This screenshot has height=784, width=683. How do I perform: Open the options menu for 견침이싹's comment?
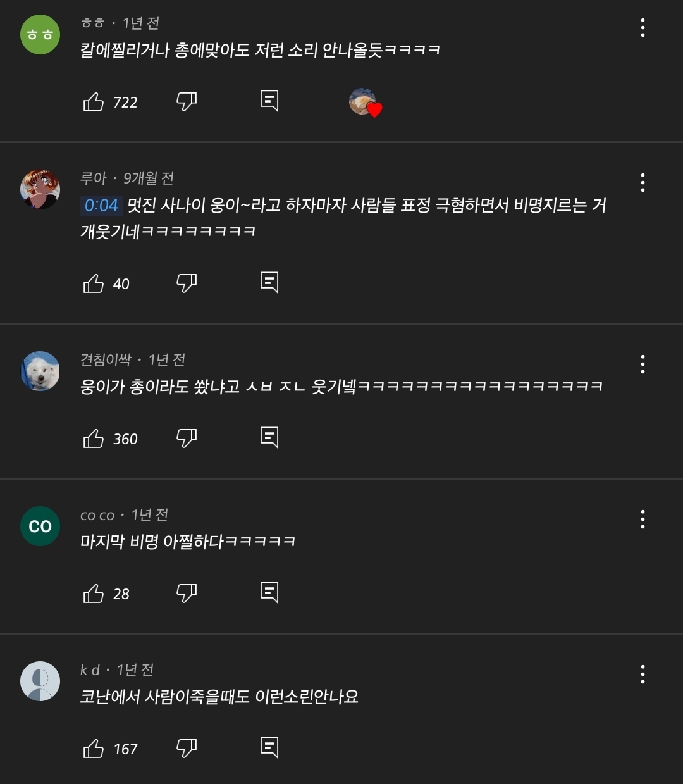pos(643,364)
